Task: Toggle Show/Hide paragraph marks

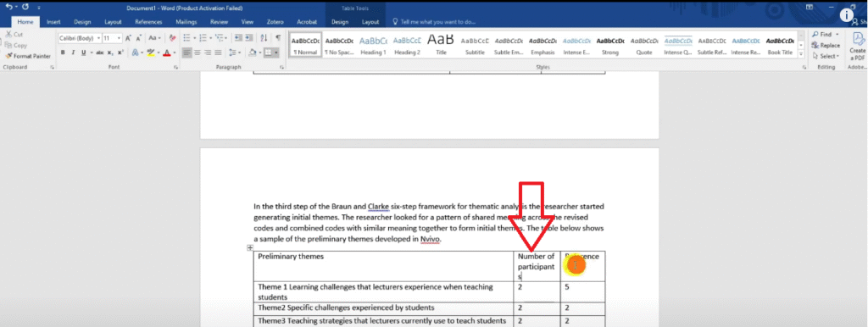Action: (278, 38)
